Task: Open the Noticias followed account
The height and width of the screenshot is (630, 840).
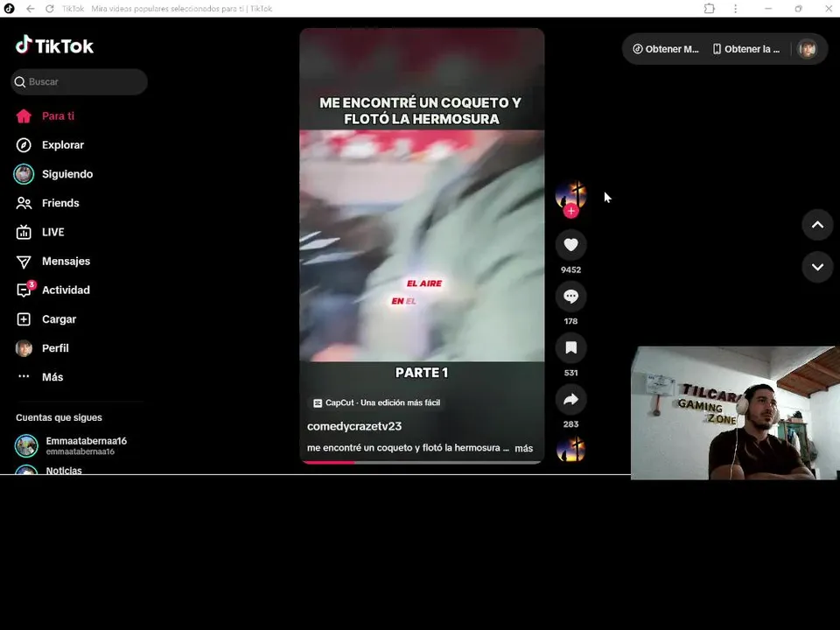Action: pyautogui.click(x=49, y=470)
